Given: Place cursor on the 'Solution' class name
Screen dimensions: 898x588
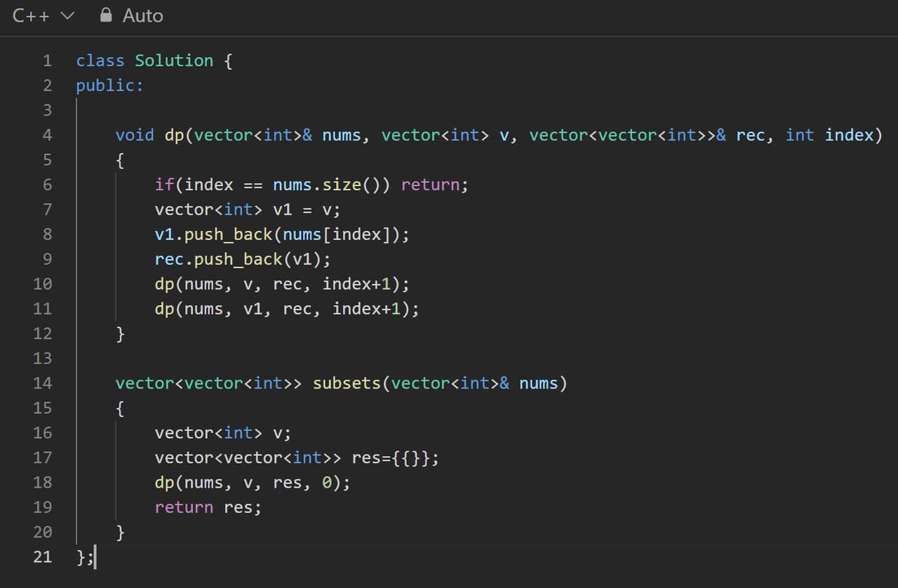Looking at the screenshot, I should pos(174,61).
